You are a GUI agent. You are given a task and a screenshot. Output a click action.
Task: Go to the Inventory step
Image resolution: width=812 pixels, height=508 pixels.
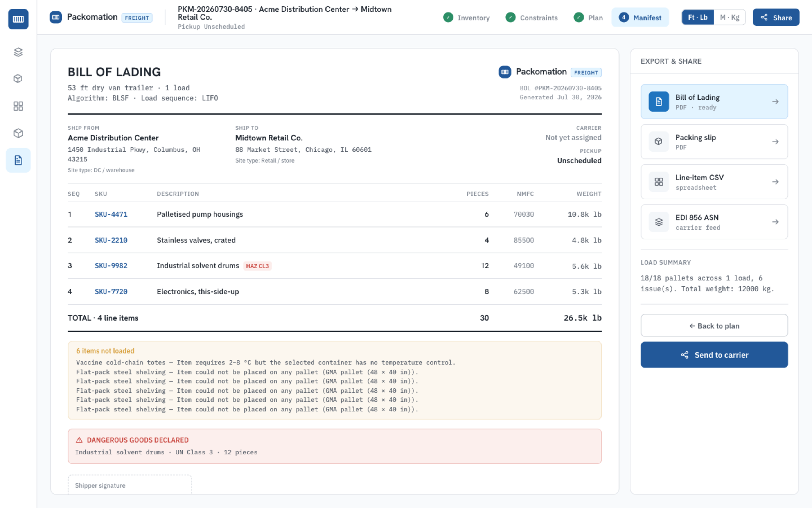[x=466, y=18]
